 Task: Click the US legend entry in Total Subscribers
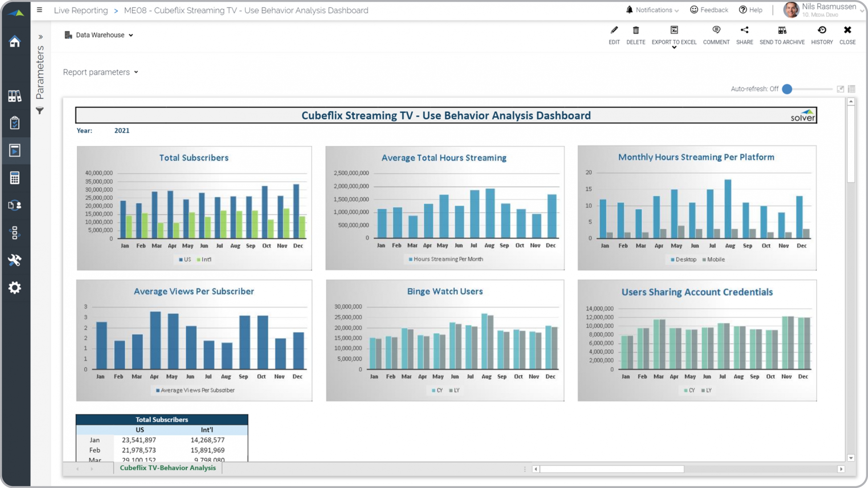pos(185,259)
